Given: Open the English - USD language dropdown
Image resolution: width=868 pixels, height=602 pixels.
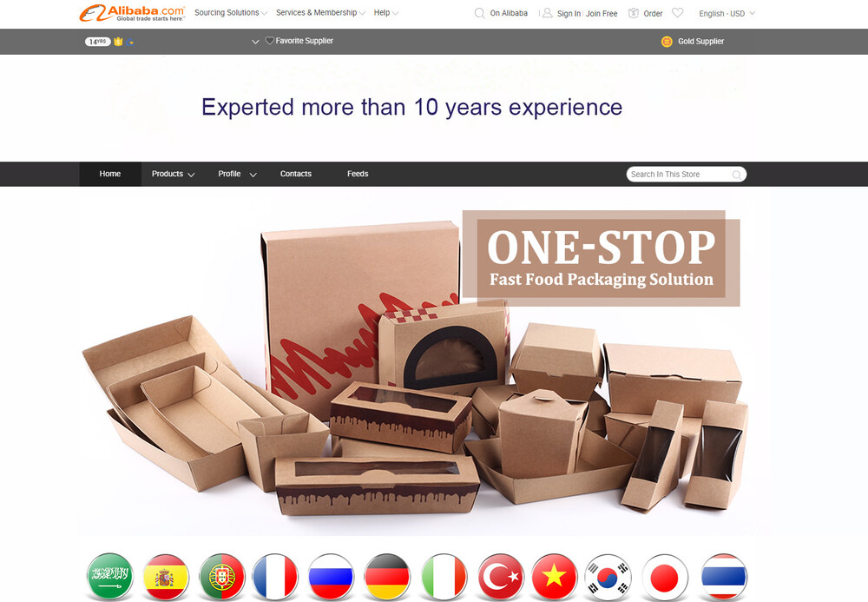Looking at the screenshot, I should tap(727, 13).
